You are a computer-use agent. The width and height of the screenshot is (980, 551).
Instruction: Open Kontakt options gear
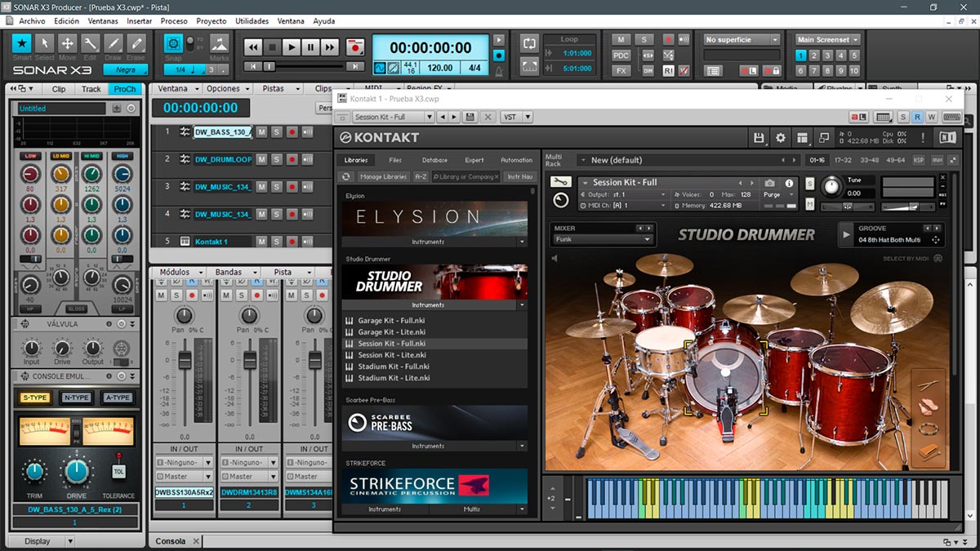[781, 138]
